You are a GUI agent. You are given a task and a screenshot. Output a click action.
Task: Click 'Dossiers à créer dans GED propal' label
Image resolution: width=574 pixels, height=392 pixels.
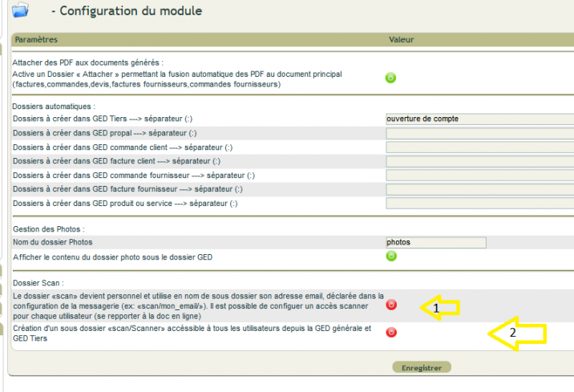click(105, 133)
